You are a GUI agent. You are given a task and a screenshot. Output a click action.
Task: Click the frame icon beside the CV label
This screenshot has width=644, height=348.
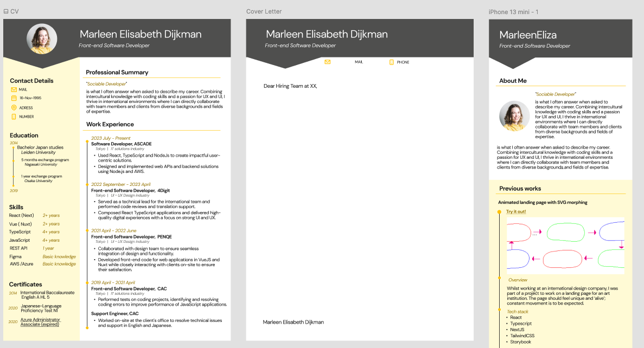point(6,11)
